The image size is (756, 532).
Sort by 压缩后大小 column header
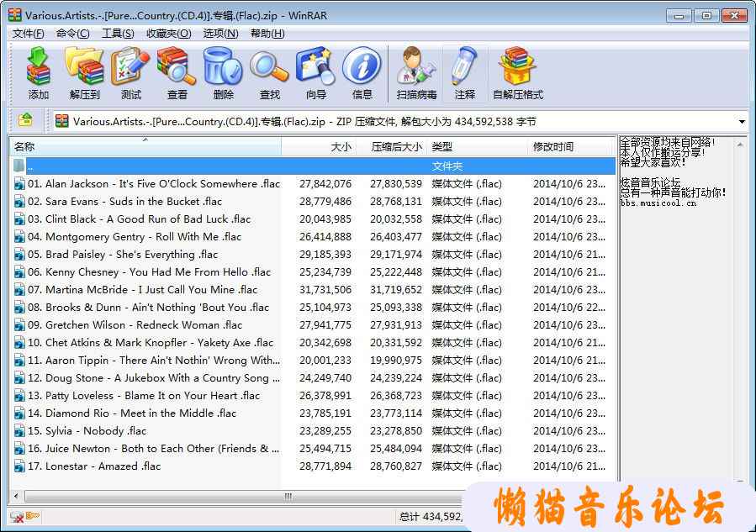coord(392,146)
